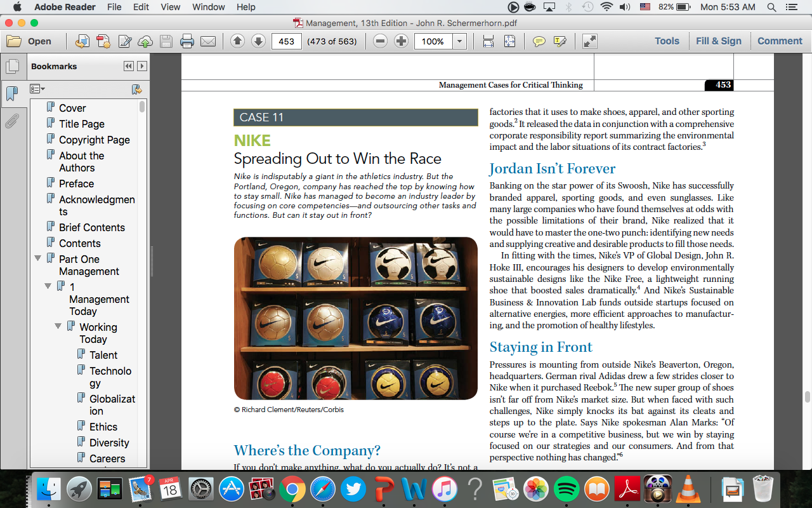The height and width of the screenshot is (508, 812).
Task: Jump to the Copyright Page bookmark
Action: tap(95, 140)
